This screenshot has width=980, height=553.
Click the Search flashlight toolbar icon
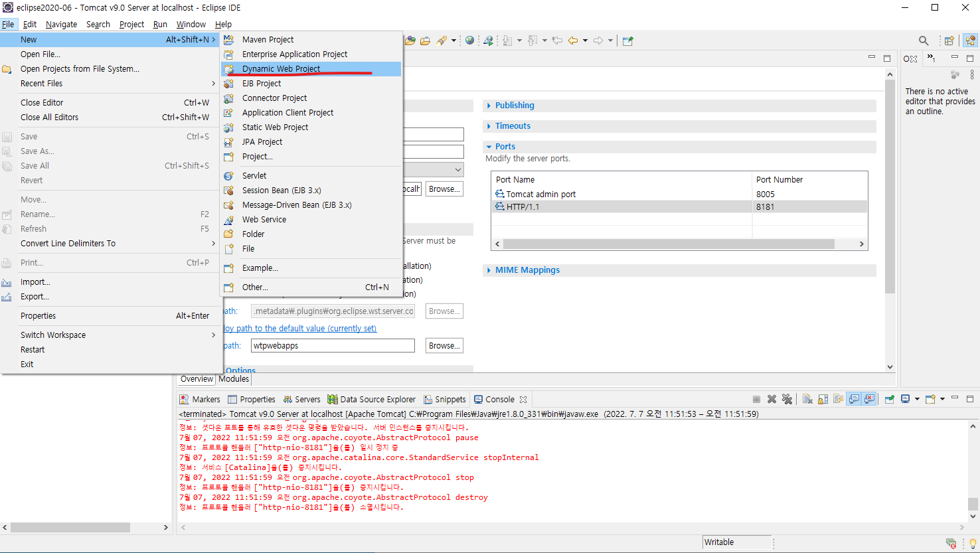[442, 40]
